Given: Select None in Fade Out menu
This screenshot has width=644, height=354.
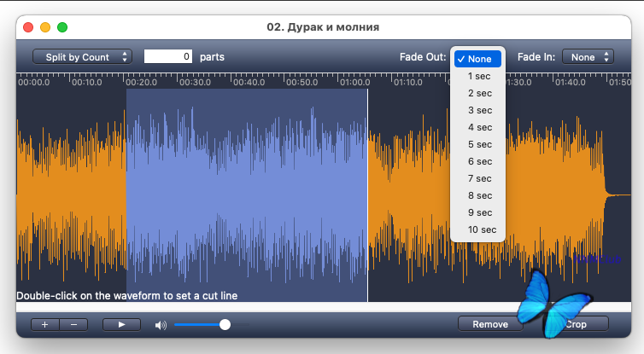Looking at the screenshot, I should click(x=478, y=59).
